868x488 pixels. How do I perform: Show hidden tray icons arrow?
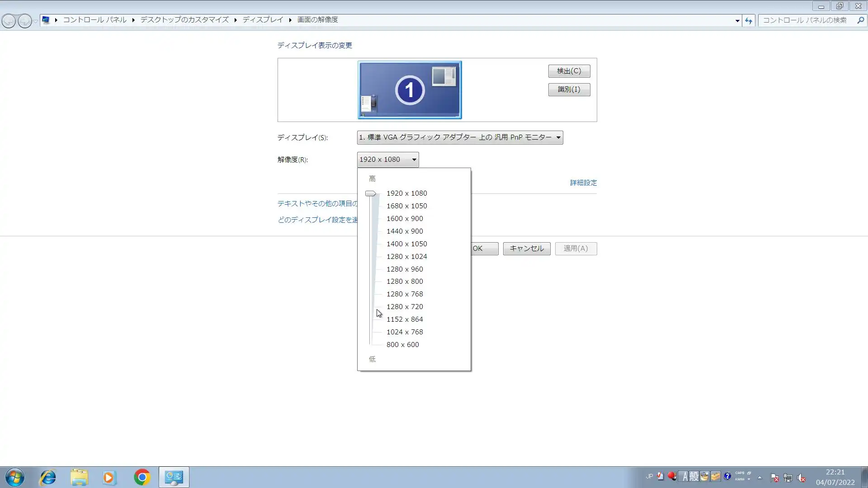(759, 478)
